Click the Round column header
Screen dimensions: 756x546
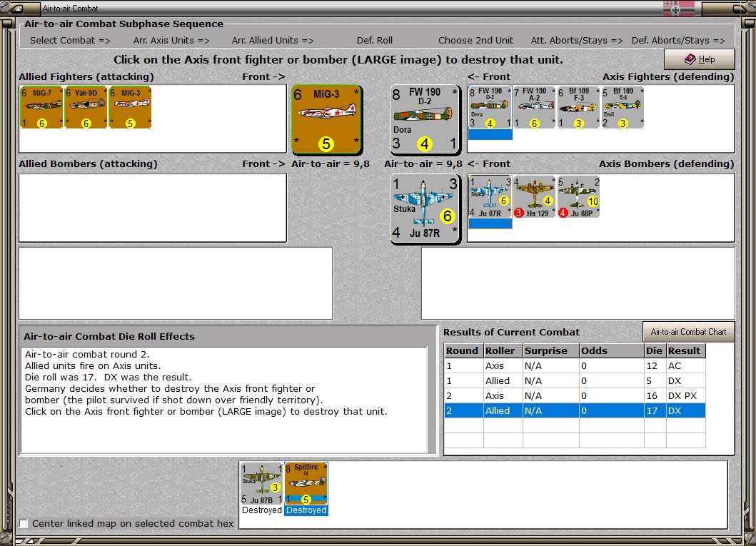(464, 351)
